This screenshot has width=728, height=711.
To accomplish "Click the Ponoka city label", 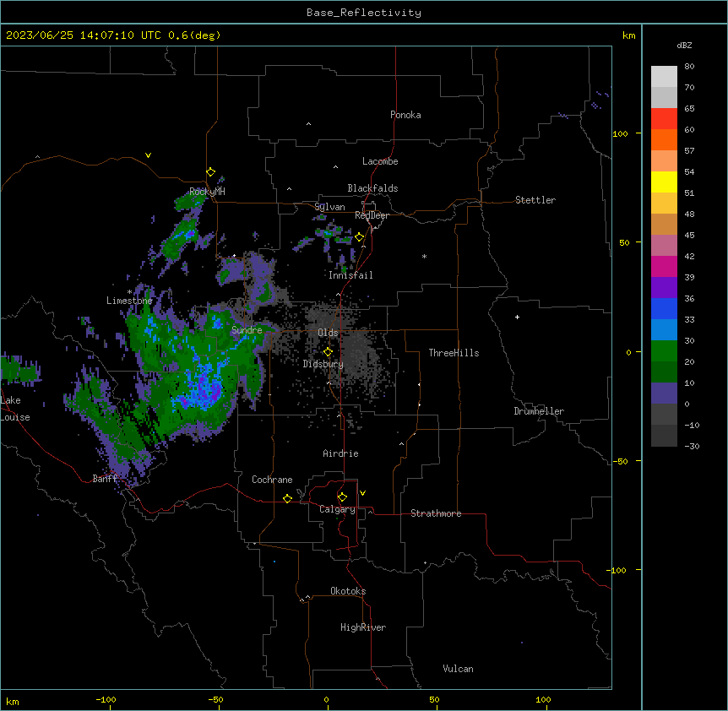I will (405, 115).
